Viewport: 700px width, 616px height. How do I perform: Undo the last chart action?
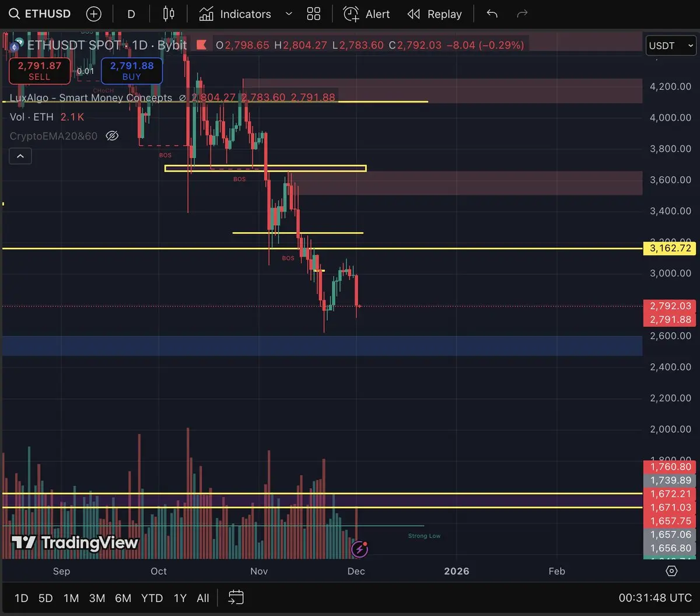point(492,14)
